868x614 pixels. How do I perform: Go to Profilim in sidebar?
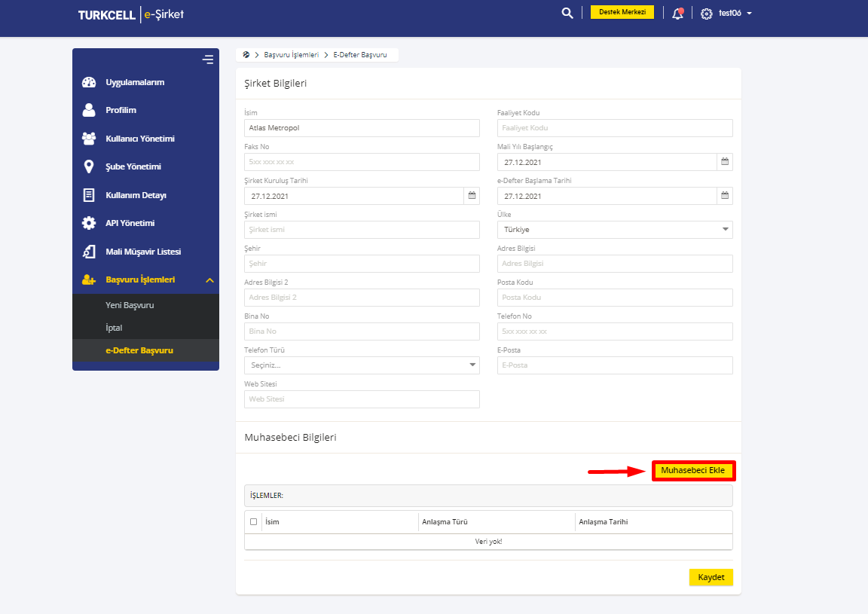coord(121,110)
